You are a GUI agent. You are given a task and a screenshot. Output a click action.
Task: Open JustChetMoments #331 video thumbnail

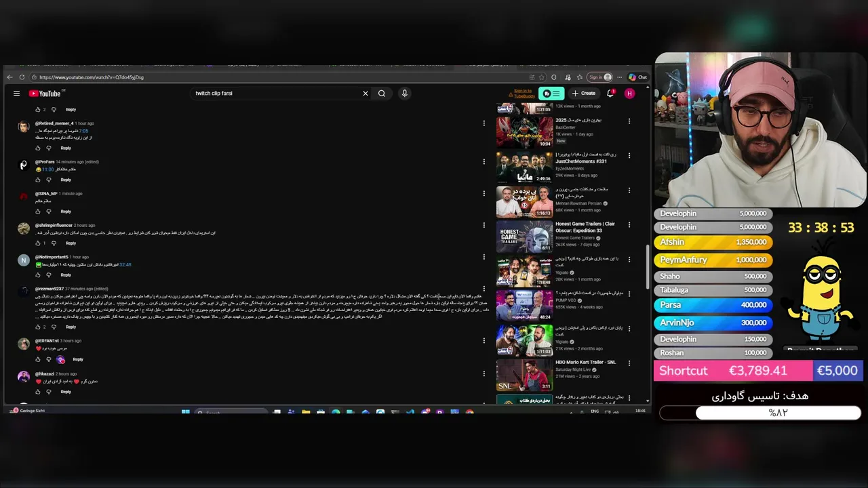click(524, 167)
